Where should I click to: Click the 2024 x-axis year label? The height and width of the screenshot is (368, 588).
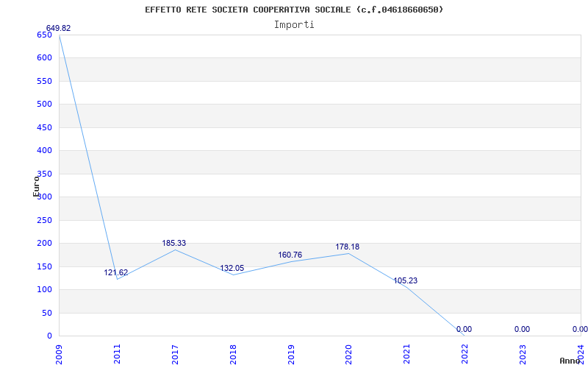point(581,354)
